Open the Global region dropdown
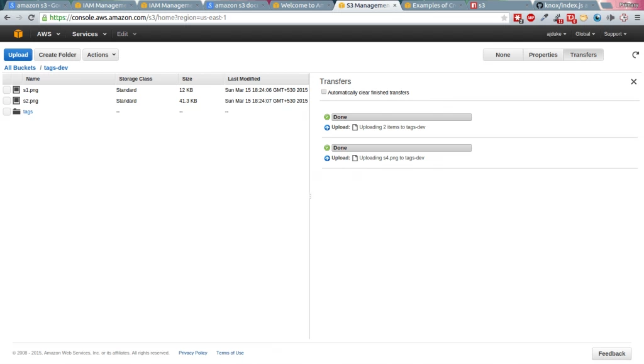The height and width of the screenshot is (364, 644). coord(585,34)
